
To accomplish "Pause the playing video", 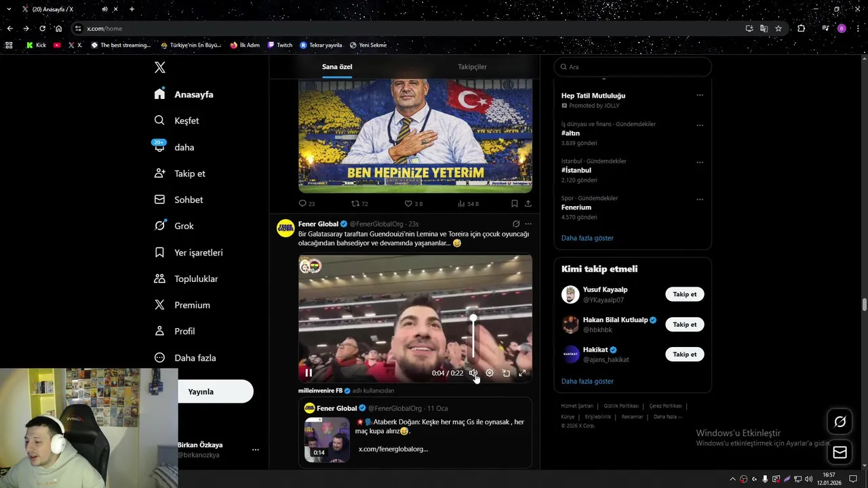I will coord(309,373).
